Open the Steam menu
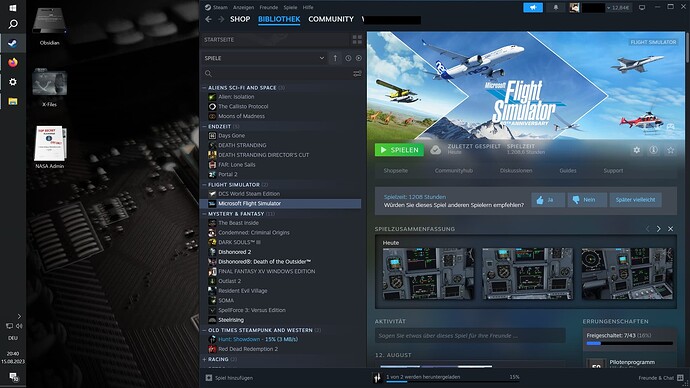 click(220, 7)
